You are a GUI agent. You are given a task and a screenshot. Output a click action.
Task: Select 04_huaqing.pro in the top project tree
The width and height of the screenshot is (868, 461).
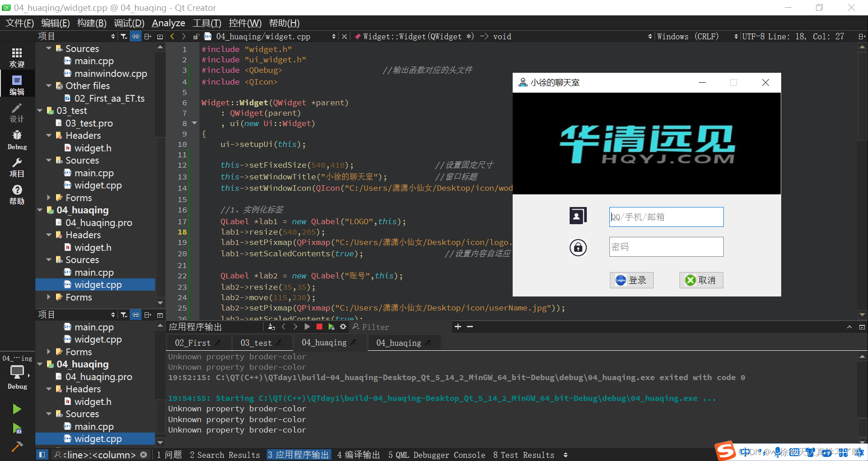[99, 222]
